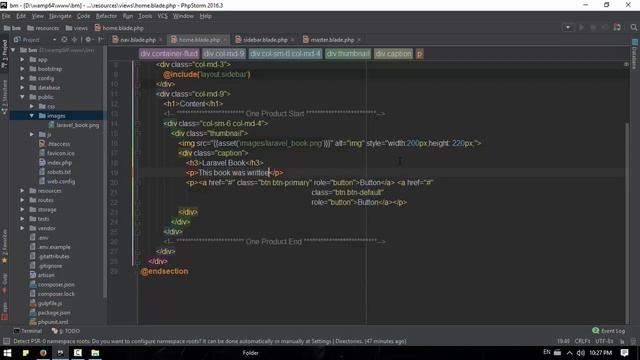Open the Refactor menu
This screenshot has height=360, width=640.
(106, 16)
